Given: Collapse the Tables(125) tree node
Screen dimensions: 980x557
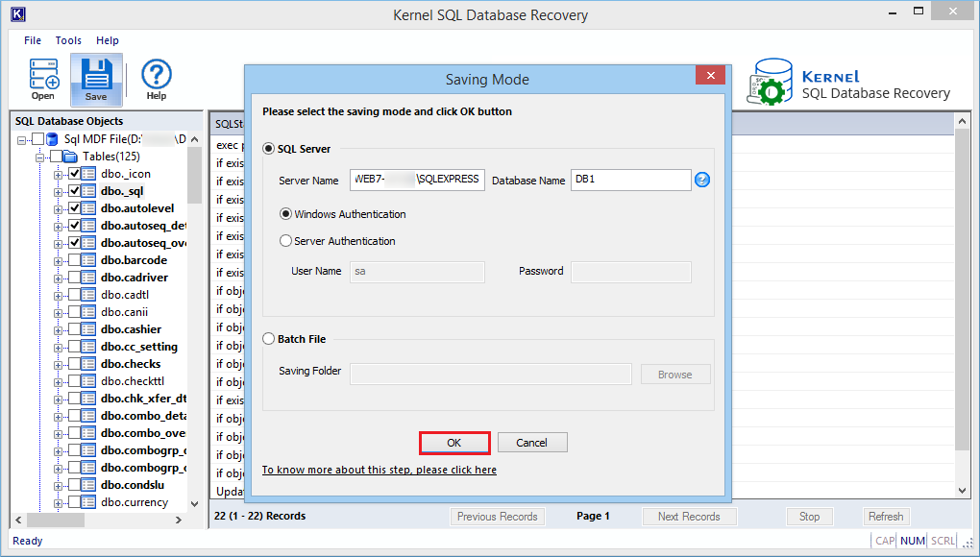Looking at the screenshot, I should point(39,157).
